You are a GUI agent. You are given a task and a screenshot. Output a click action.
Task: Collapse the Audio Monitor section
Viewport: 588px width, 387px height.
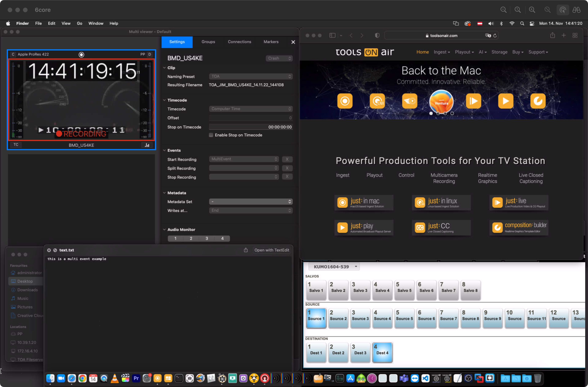(164, 229)
